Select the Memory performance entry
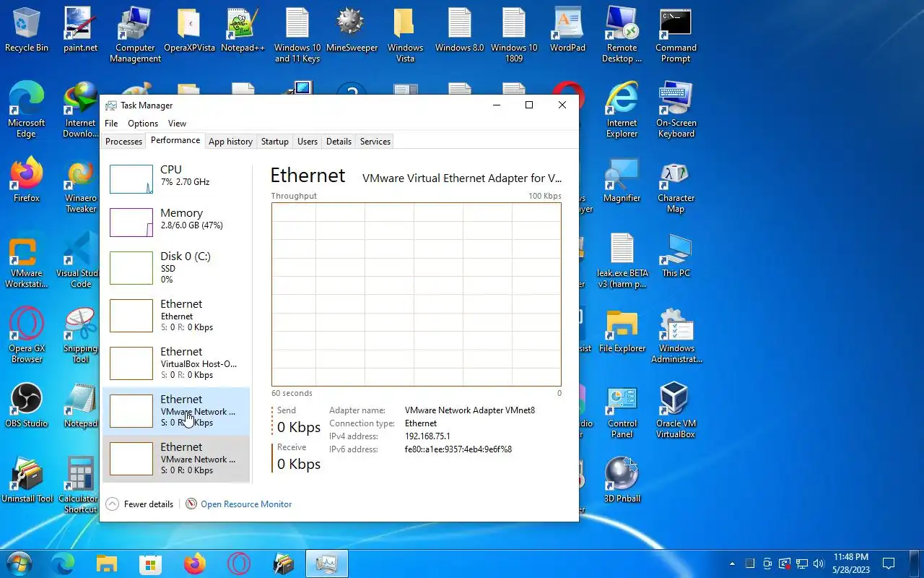This screenshot has height=578, width=924. coord(176,222)
